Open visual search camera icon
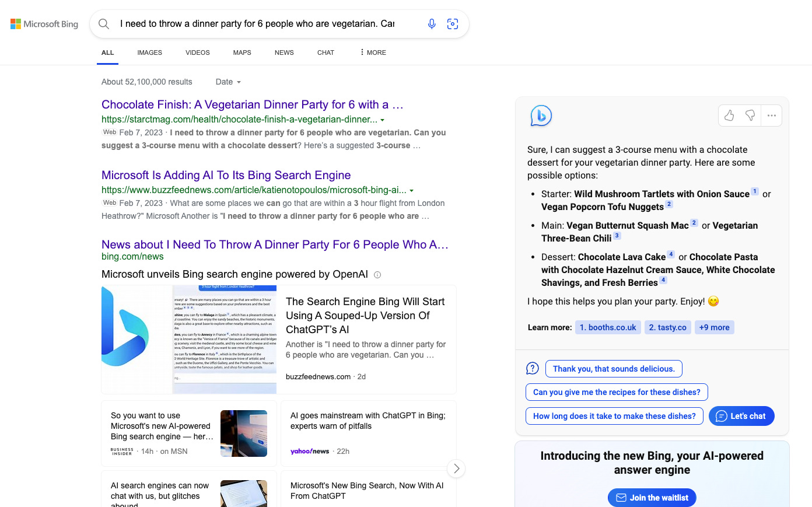 coord(453,24)
